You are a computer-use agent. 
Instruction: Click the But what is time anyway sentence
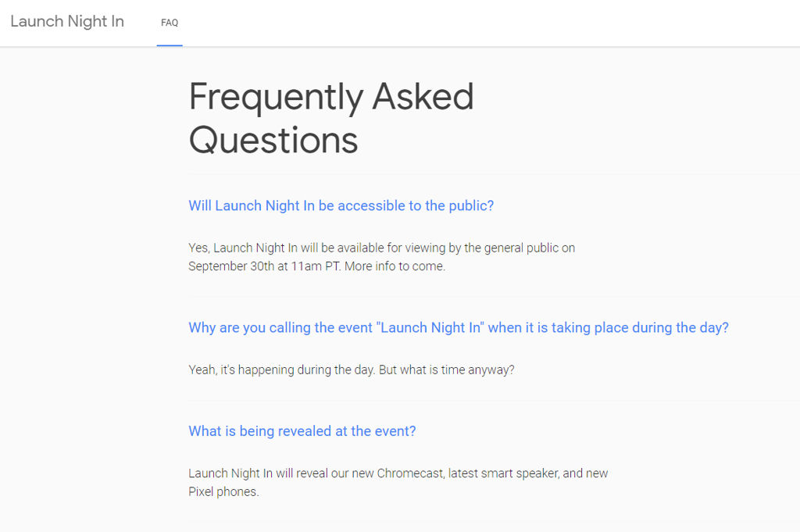tap(447, 370)
